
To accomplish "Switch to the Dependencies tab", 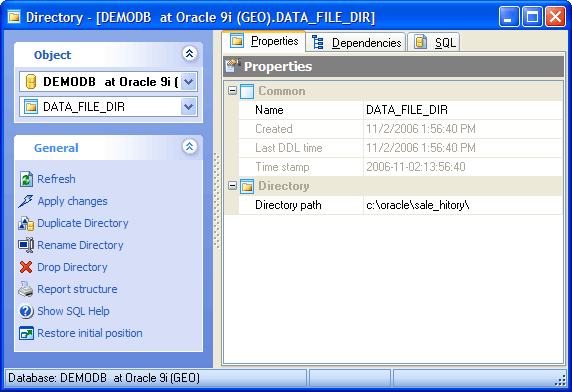I will [356, 43].
